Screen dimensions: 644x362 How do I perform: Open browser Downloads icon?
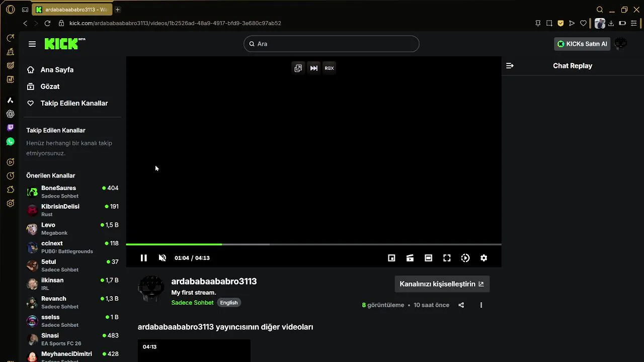611,23
